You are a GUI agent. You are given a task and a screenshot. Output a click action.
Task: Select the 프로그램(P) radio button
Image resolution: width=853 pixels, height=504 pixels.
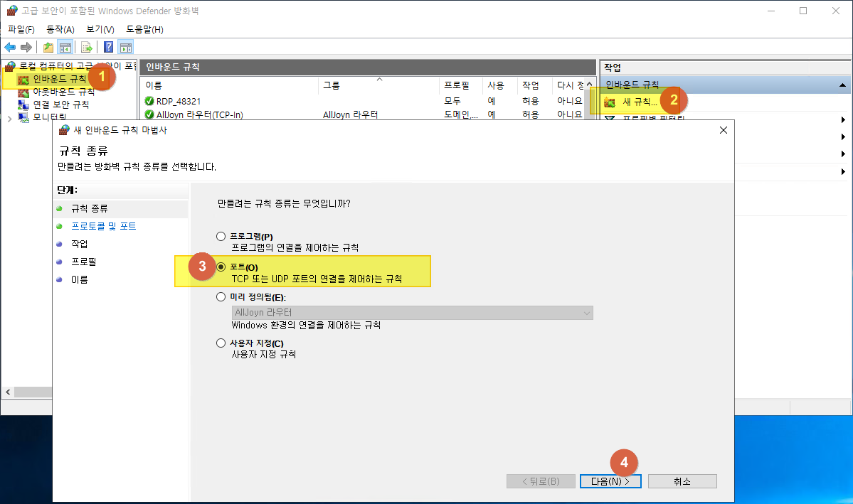[x=221, y=237]
